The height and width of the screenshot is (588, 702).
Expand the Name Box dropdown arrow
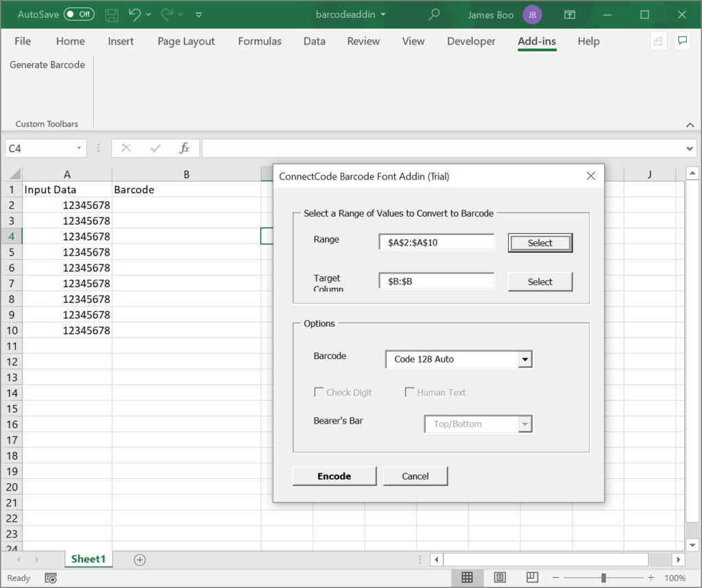[x=79, y=148]
